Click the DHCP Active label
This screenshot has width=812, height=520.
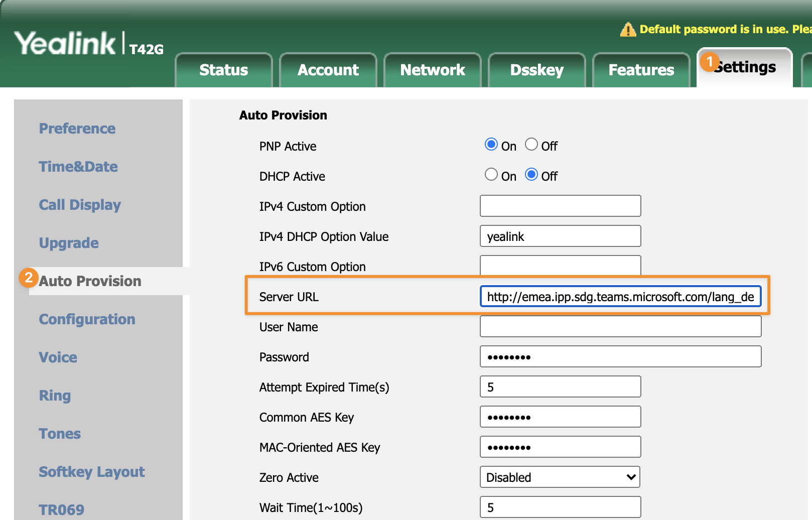(292, 176)
